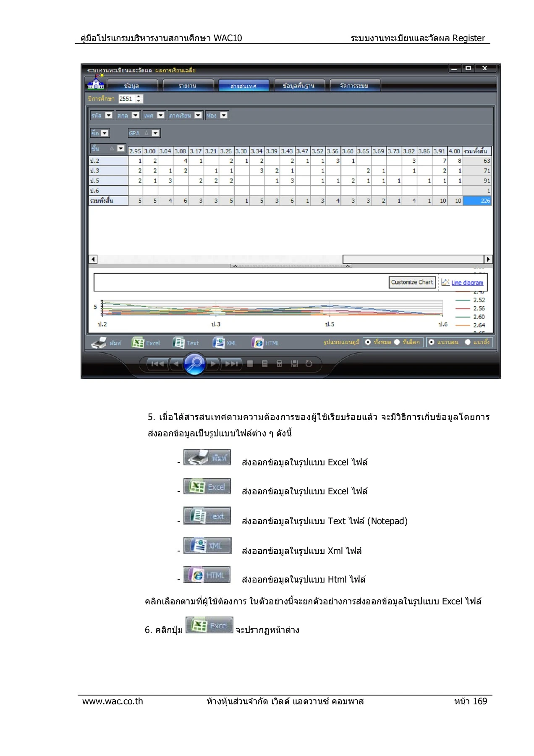Click the 2.52 legend entry in chart

tap(470, 300)
